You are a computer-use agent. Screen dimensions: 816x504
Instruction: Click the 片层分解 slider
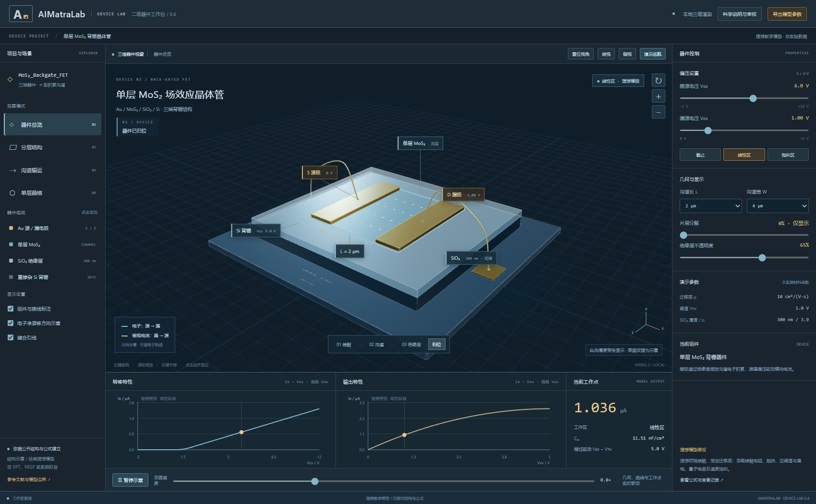click(744, 235)
